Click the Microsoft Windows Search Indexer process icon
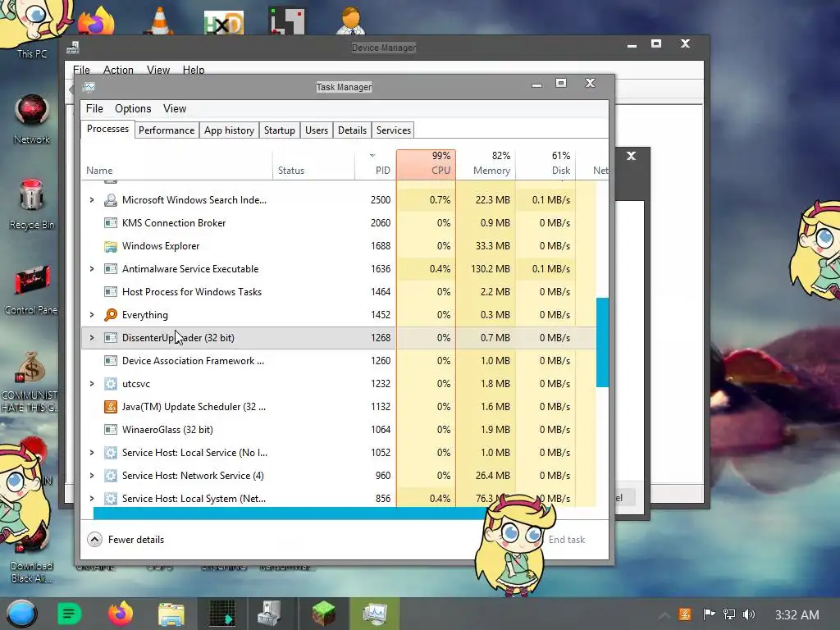 [111, 200]
